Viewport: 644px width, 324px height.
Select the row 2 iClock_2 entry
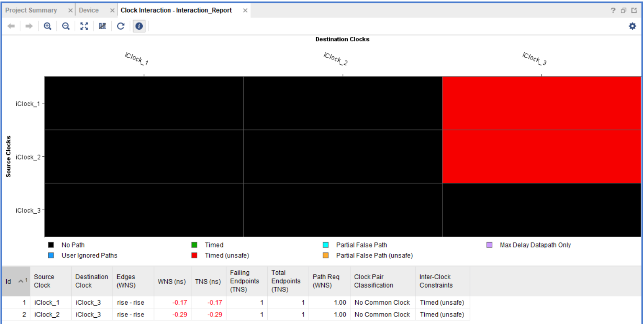[46, 314]
